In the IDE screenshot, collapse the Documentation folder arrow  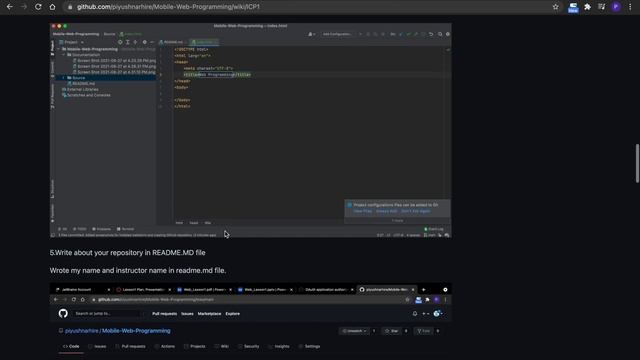click(x=64, y=55)
